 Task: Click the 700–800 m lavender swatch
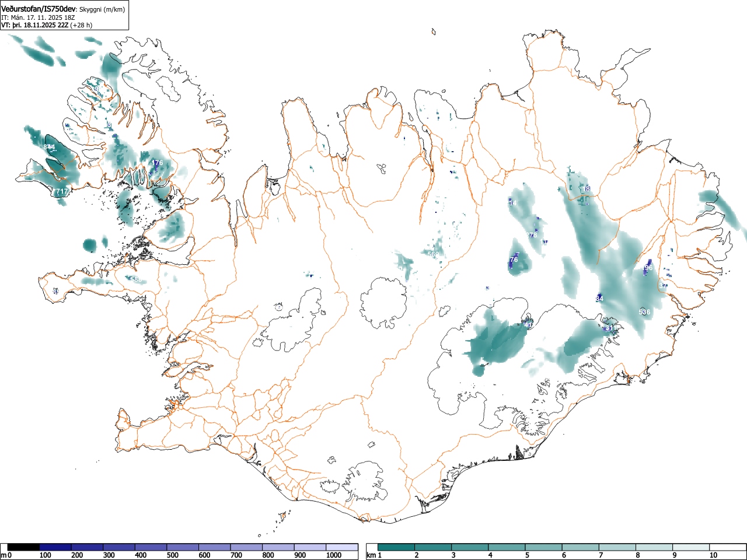(x=247, y=547)
